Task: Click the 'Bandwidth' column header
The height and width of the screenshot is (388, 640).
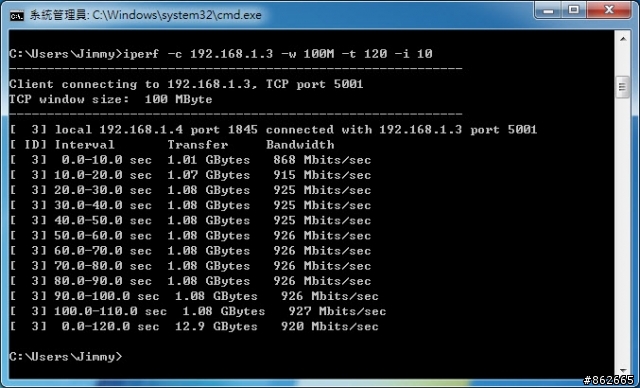Action: click(300, 145)
